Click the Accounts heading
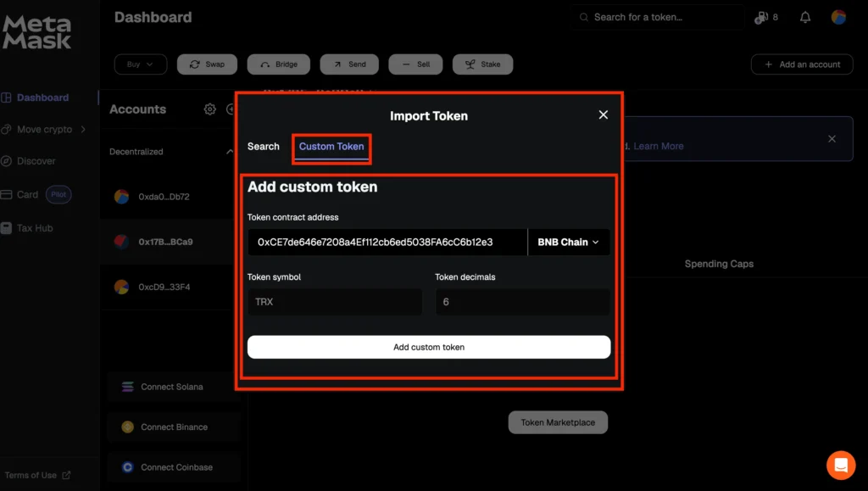 coord(137,109)
